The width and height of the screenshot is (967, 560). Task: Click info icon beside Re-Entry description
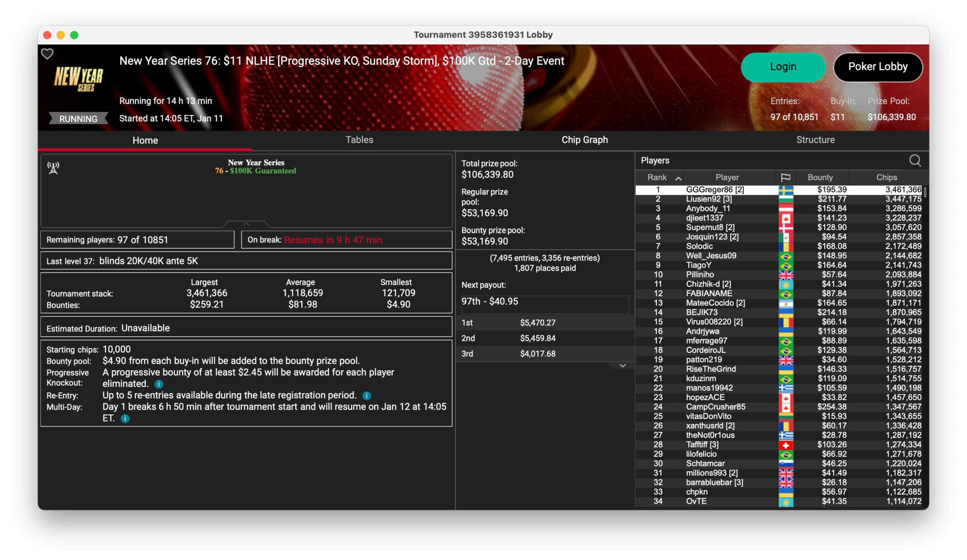tap(366, 395)
